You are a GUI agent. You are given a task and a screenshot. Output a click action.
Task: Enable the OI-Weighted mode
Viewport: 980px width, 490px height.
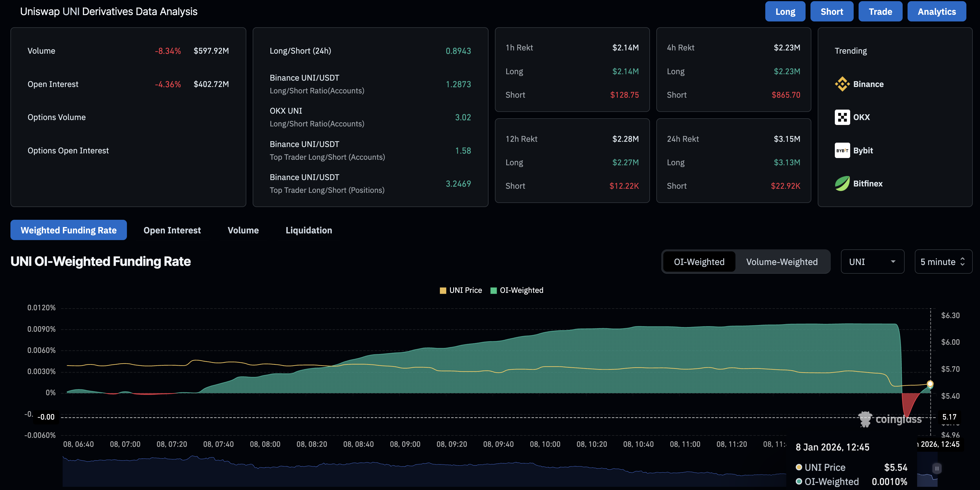(699, 262)
